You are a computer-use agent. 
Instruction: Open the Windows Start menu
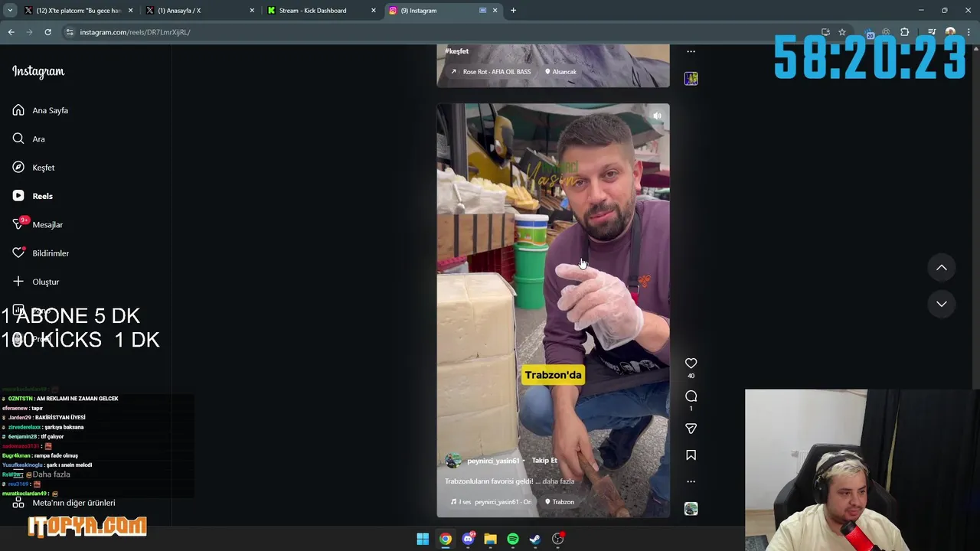[x=423, y=539]
